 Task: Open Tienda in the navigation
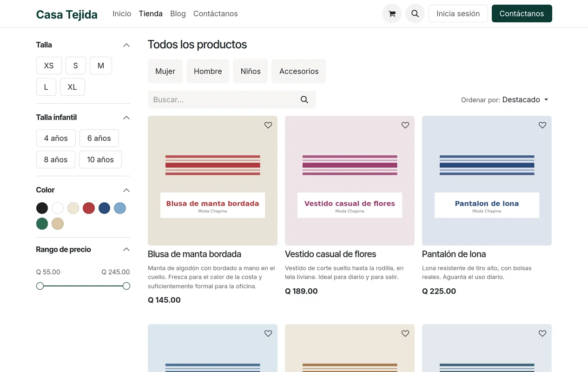pyautogui.click(x=151, y=13)
